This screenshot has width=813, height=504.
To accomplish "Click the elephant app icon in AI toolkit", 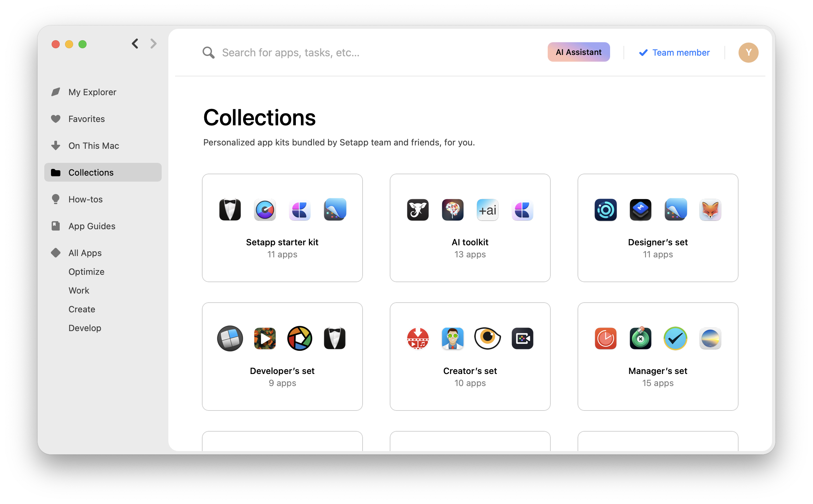I will tap(418, 210).
